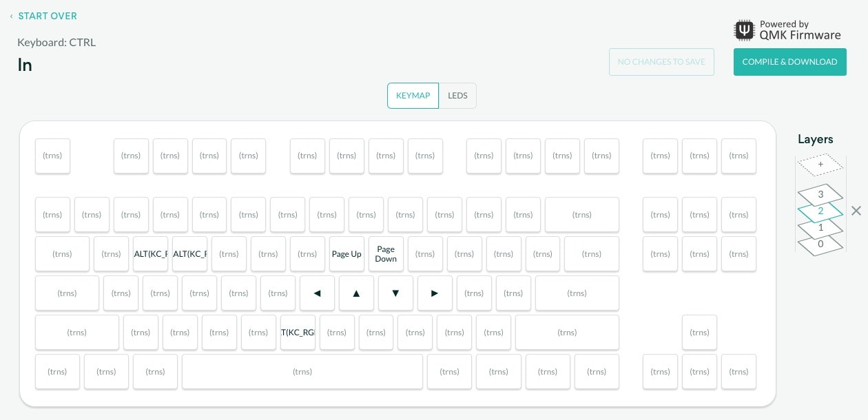
Task: Select layer 3 in Layers stack
Action: click(x=820, y=195)
